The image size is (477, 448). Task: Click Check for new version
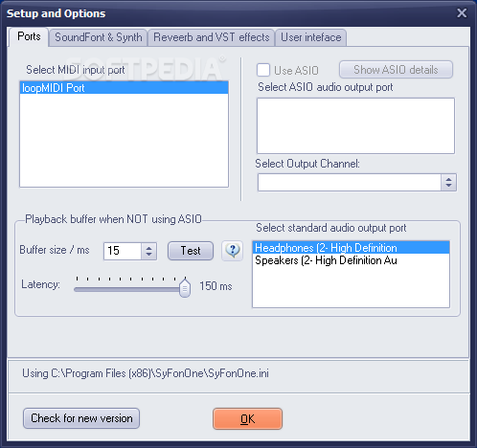tap(81, 418)
